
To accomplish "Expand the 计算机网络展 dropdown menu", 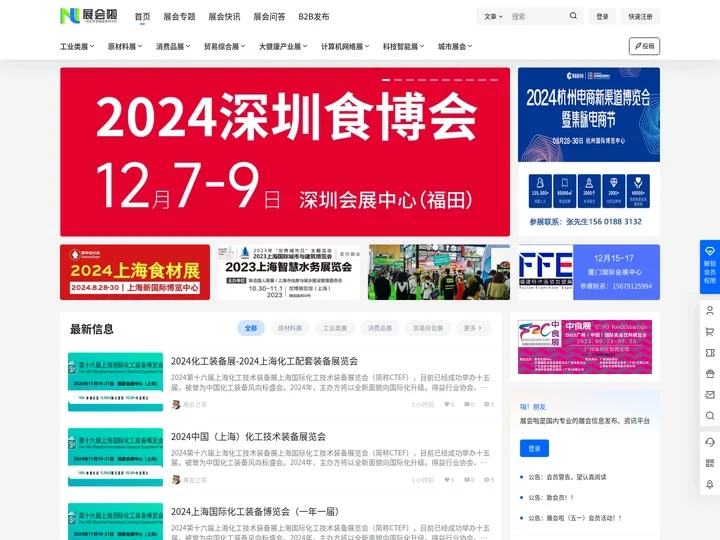I will [x=345, y=46].
